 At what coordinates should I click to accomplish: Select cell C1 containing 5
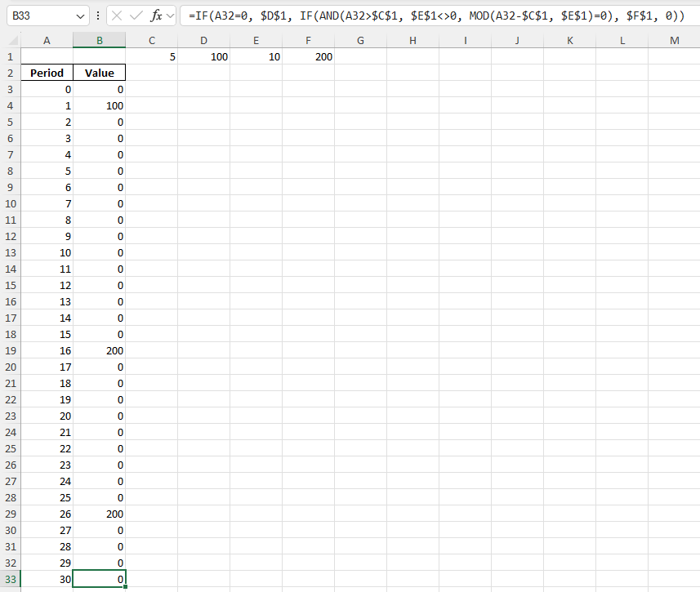pos(152,56)
